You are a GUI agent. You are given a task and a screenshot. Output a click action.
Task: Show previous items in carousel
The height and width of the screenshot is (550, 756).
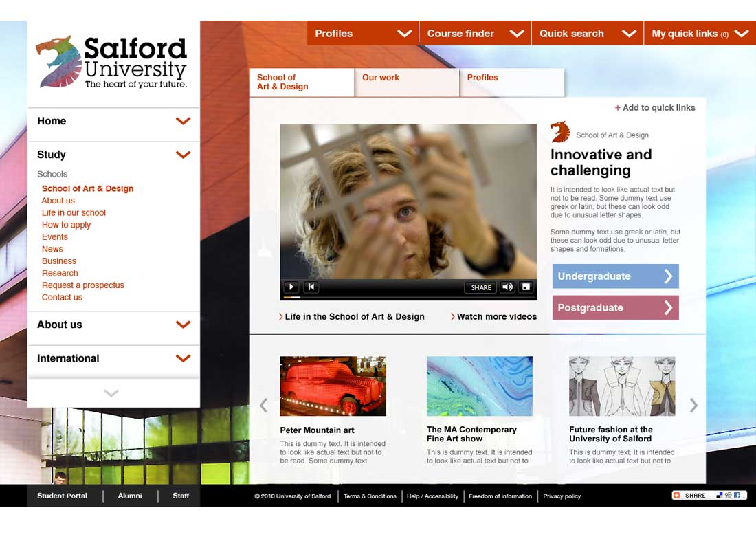[264, 405]
